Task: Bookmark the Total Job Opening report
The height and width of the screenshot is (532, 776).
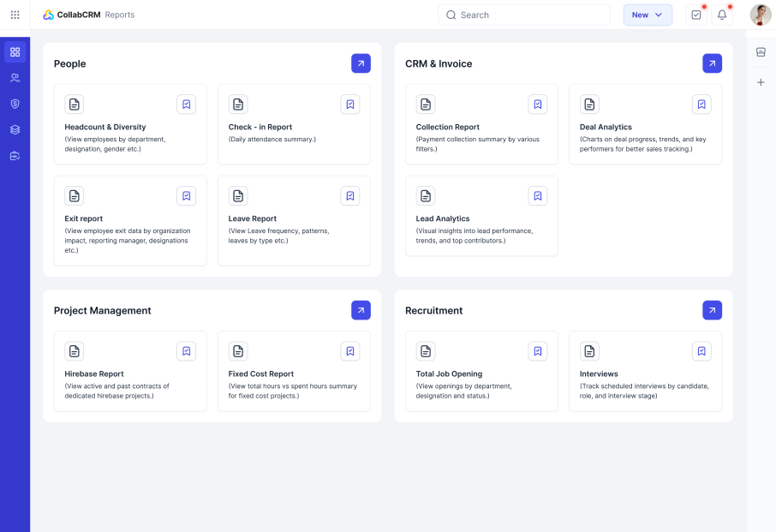Action: tap(538, 351)
